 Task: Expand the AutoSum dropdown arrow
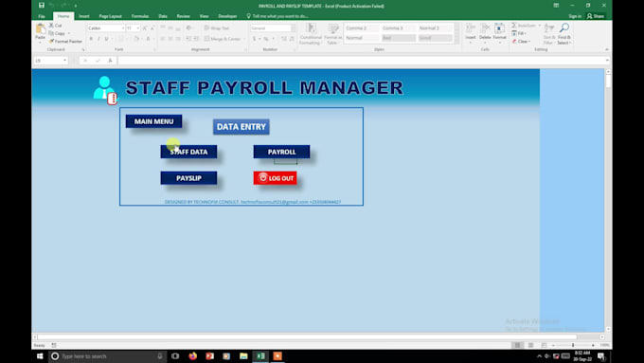(539, 26)
